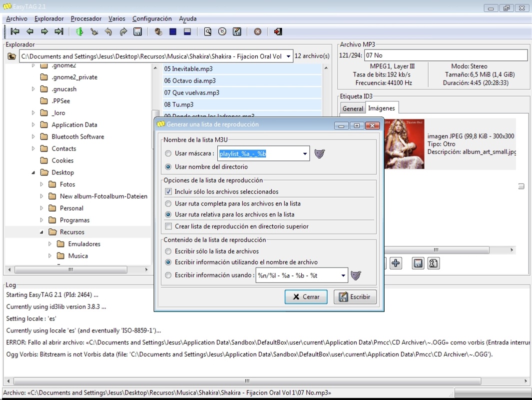Screen dimensions: 532x400
Task: Uncheck 'Incluir sólo los archivos seleccionados'
Action: tap(168, 191)
